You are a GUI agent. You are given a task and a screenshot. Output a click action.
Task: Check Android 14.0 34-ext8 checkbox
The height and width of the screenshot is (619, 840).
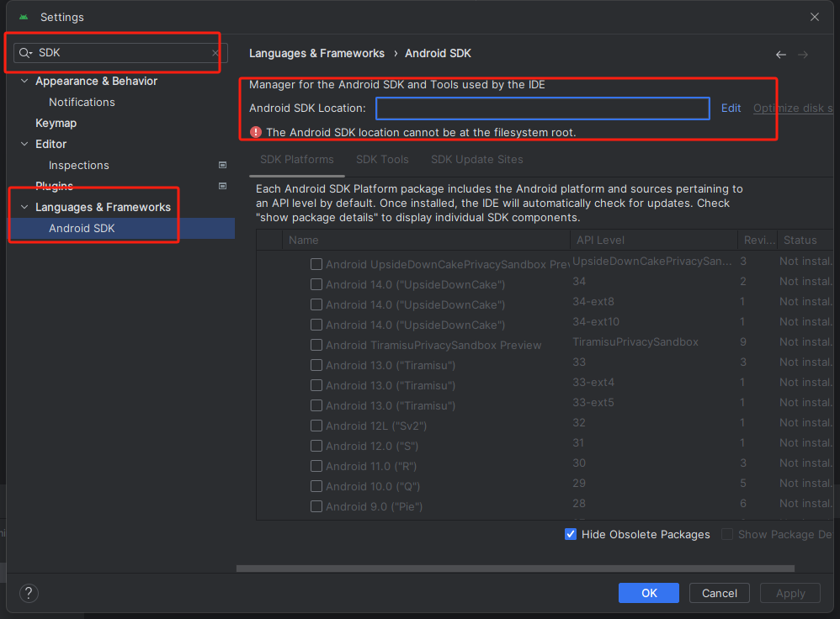pyautogui.click(x=316, y=304)
